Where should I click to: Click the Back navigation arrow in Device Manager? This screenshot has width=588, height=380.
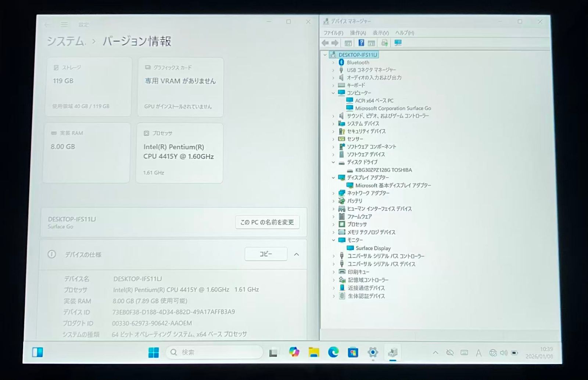click(325, 43)
